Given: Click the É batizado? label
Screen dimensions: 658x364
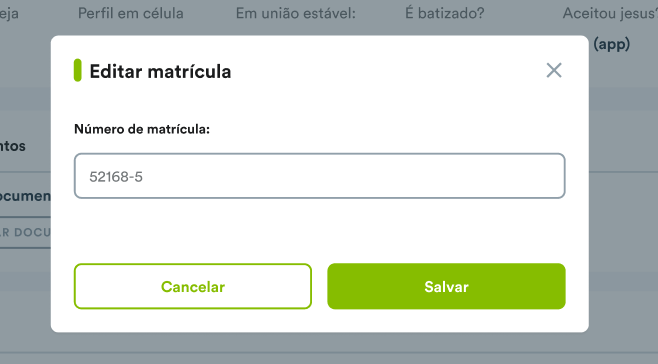Looking at the screenshot, I should tap(444, 13).
